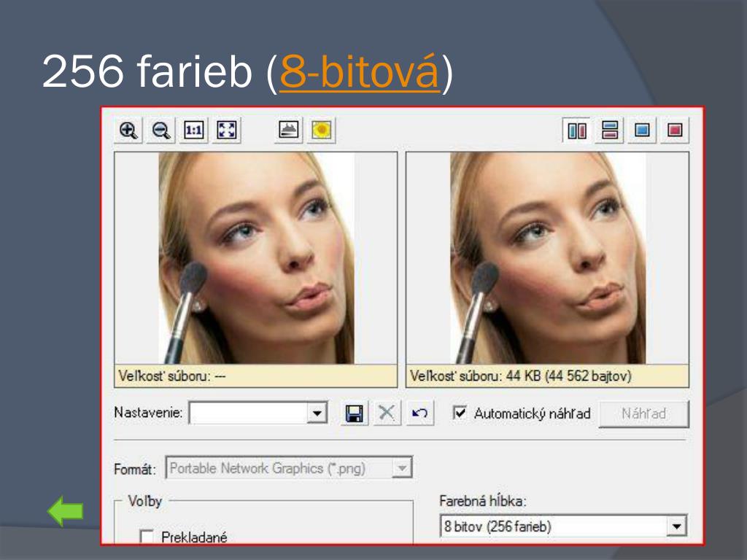
Task: Click the green back arrow on slide
Action: pos(66,511)
